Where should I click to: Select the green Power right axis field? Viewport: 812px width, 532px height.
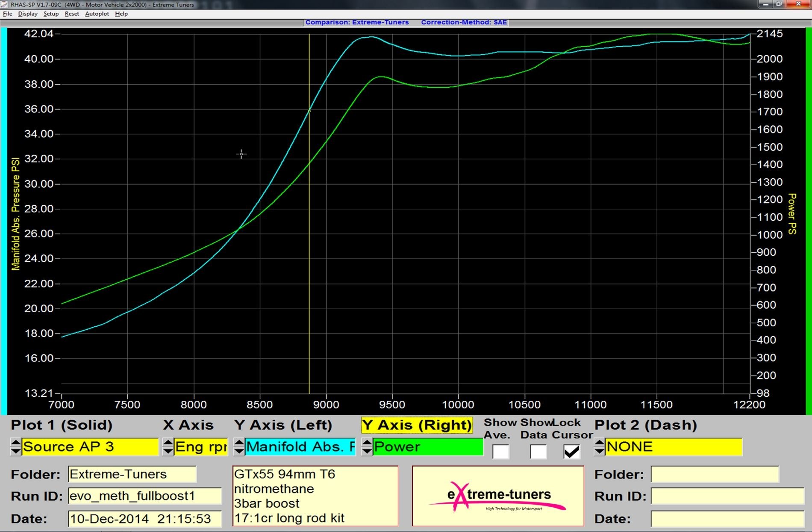pos(427,447)
